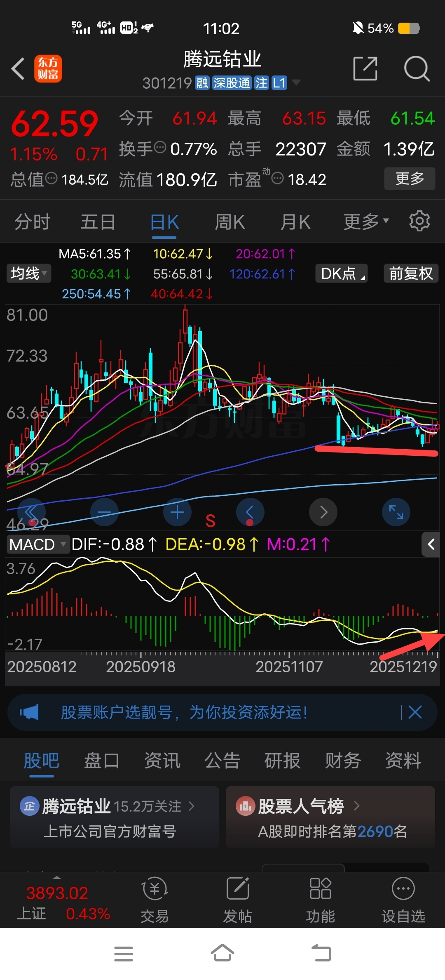Image resolution: width=445 pixels, height=980 pixels.
Task: Tap the 注 badge
Action: [x=261, y=83]
